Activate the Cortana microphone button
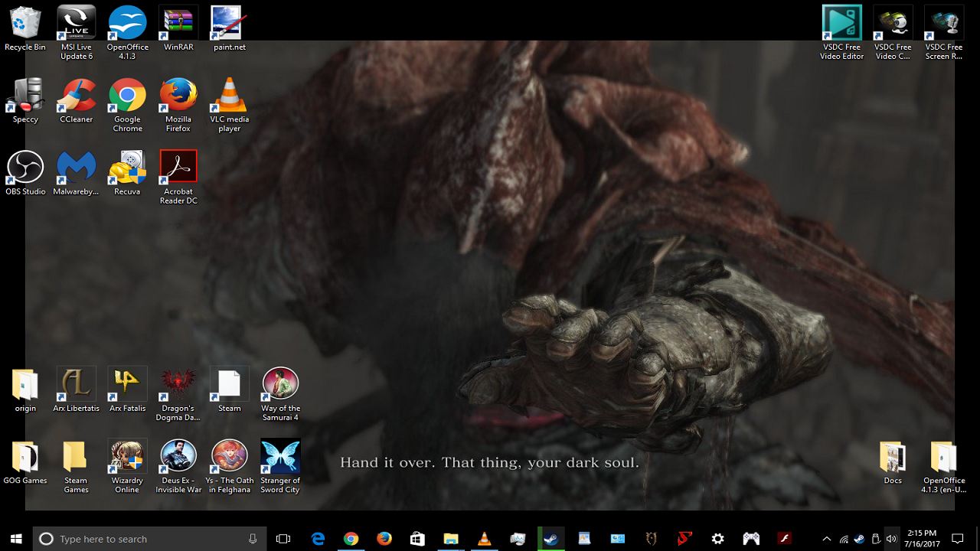The width and height of the screenshot is (980, 551). point(253,539)
